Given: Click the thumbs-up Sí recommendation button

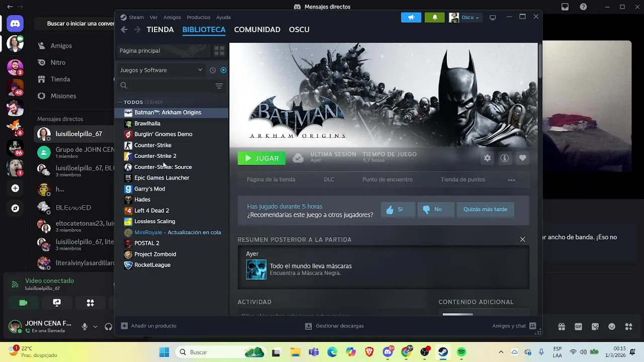Looking at the screenshot, I should (398, 209).
